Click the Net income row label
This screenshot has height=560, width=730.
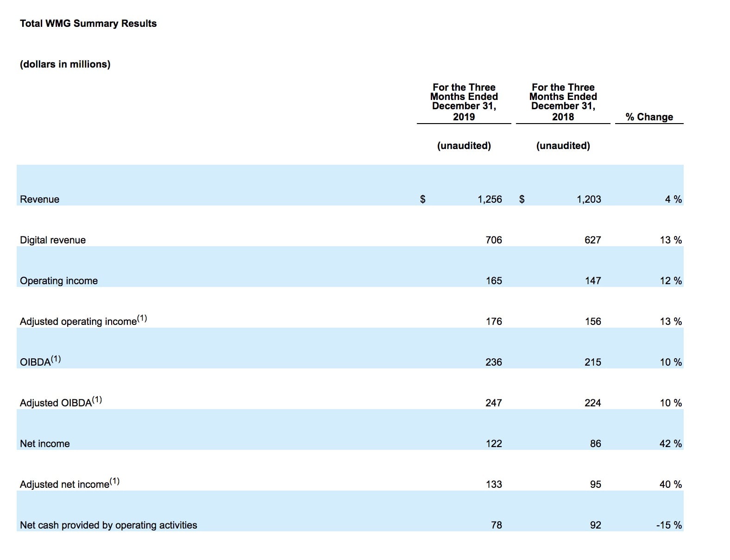point(44,444)
